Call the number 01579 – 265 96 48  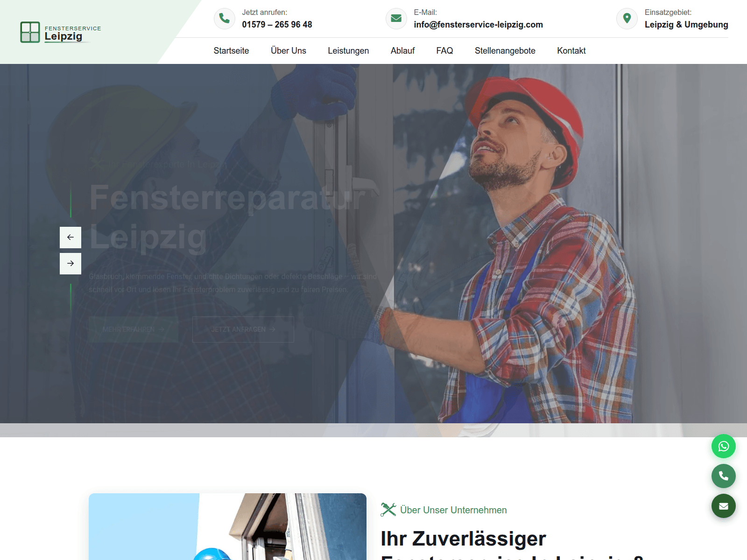point(277,25)
